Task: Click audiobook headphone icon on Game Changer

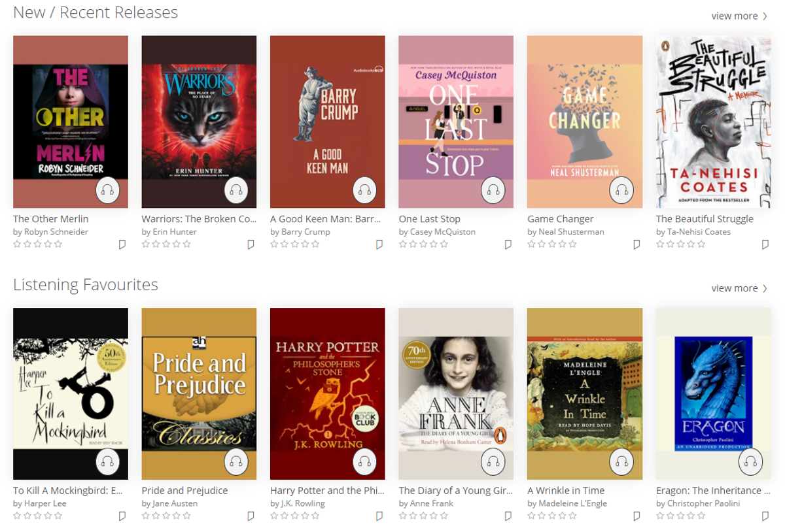Action: pyautogui.click(x=622, y=190)
